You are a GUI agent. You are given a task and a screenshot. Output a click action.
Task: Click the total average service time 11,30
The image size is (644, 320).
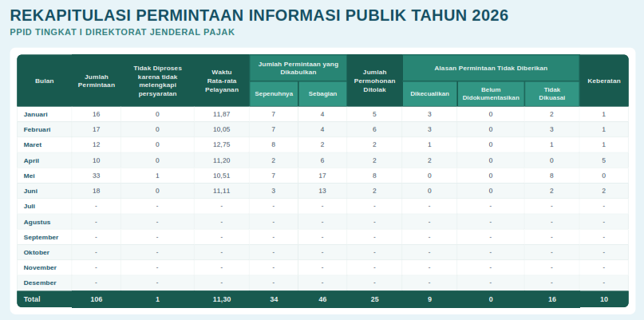point(222,299)
